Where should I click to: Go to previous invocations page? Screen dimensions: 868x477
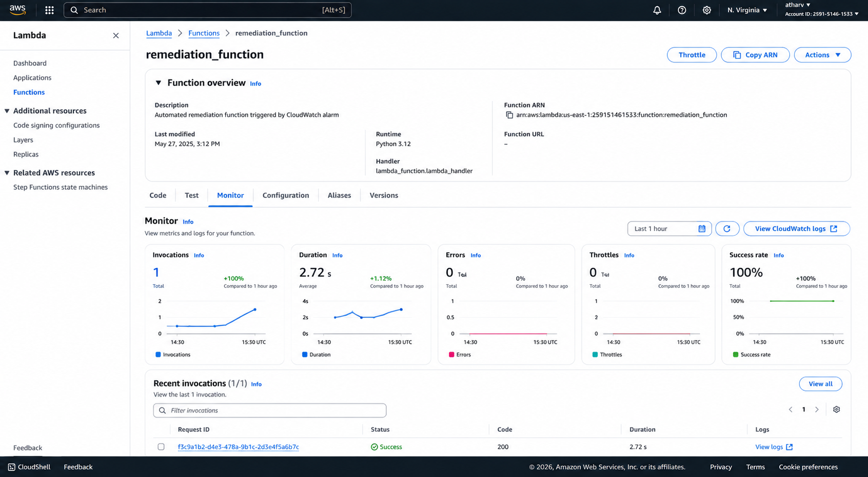click(791, 409)
